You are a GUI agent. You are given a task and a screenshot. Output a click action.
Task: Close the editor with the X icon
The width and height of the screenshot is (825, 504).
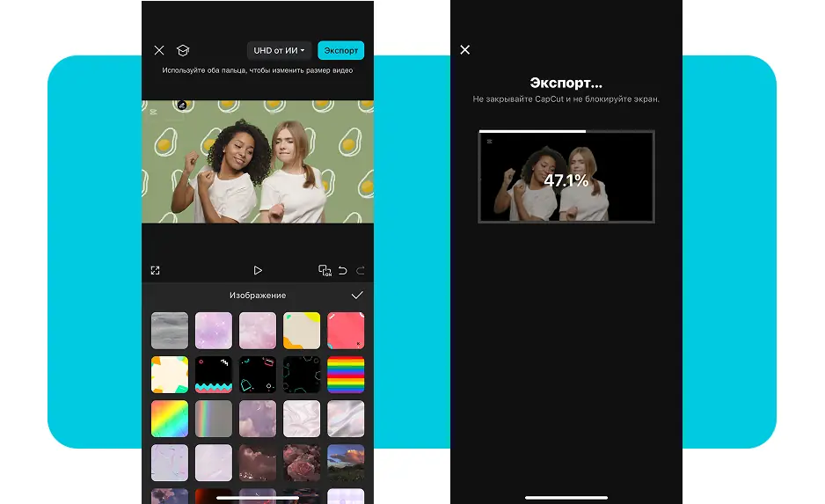click(159, 50)
